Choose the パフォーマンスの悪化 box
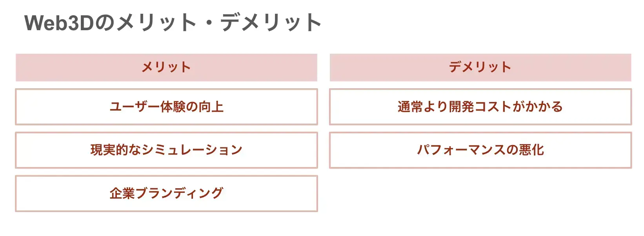Screen dimensions: 644x236 480,150
